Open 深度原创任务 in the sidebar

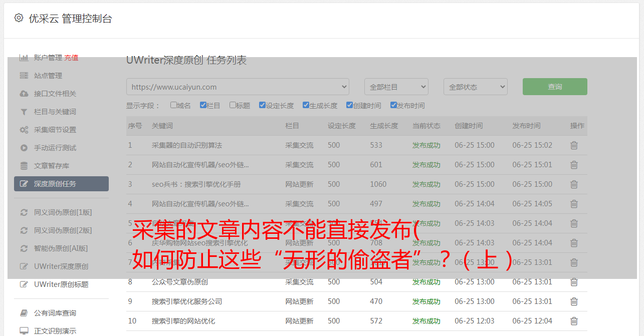click(55, 184)
